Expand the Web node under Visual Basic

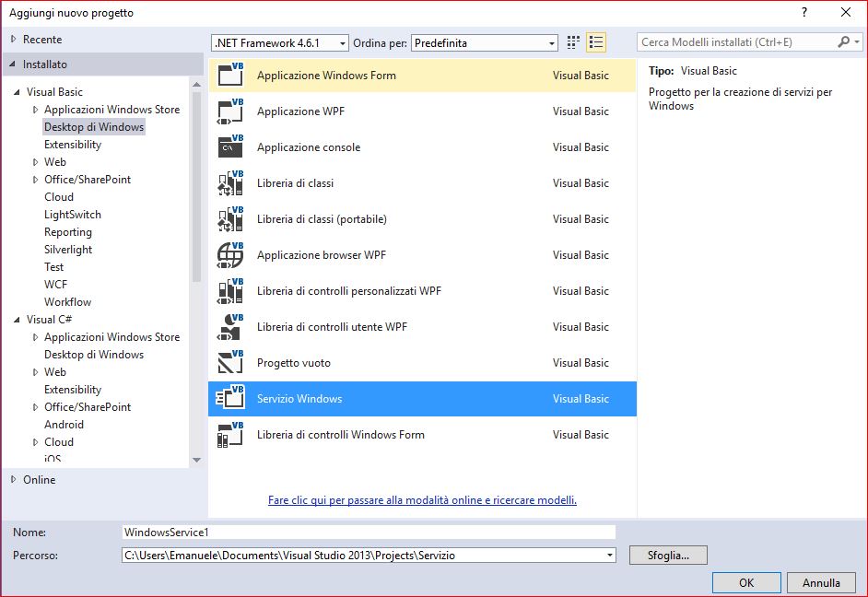click(x=35, y=162)
